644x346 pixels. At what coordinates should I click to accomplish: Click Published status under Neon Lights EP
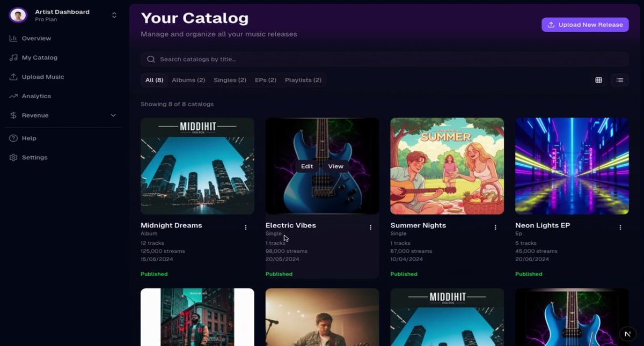pyautogui.click(x=529, y=274)
